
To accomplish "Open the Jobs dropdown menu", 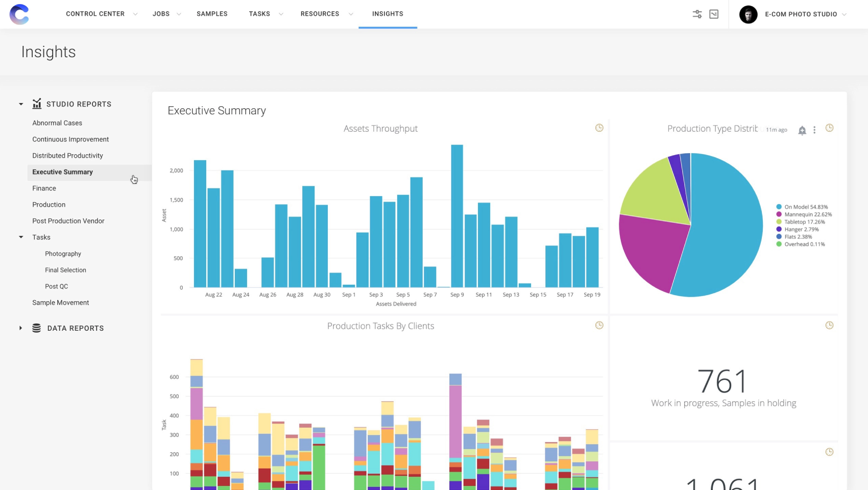I will click(x=165, y=14).
